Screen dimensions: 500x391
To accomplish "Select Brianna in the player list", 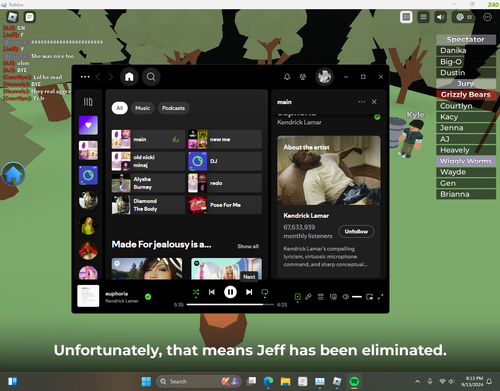I will [x=466, y=194].
